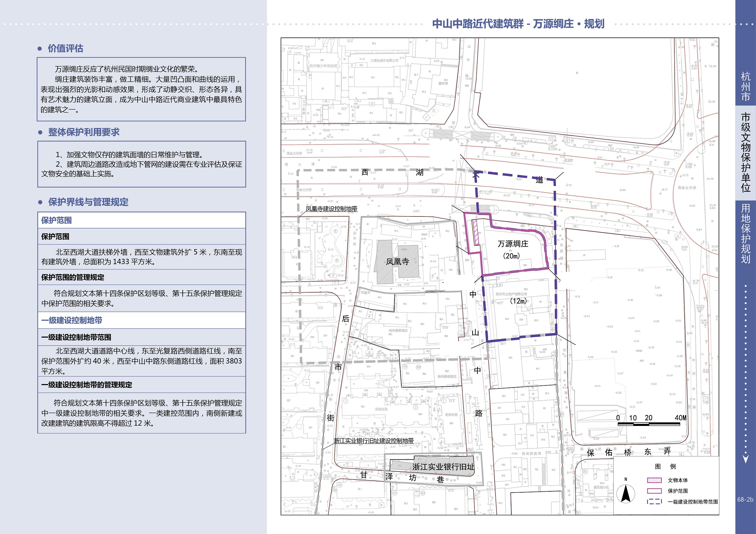The image size is (756, 534).
Task: Select the 用地保护规划 sidebar section
Action: click(x=745, y=234)
